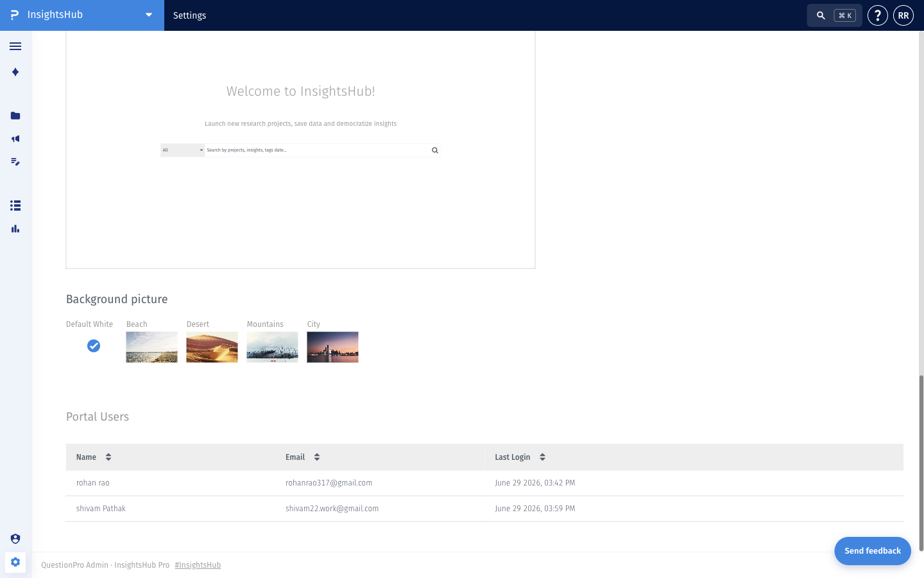Choose the Beach background picture
Screen dimensions: 924x578
(x=151, y=347)
